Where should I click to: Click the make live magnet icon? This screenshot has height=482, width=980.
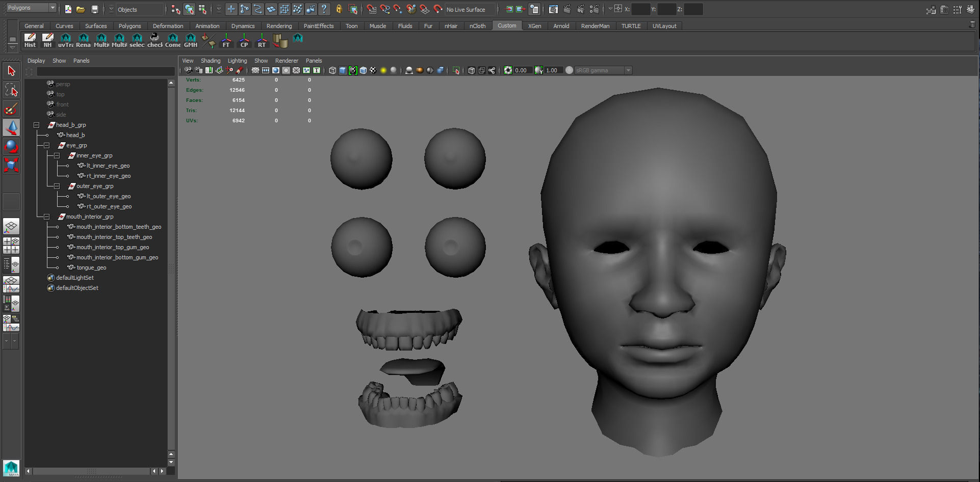437,9
